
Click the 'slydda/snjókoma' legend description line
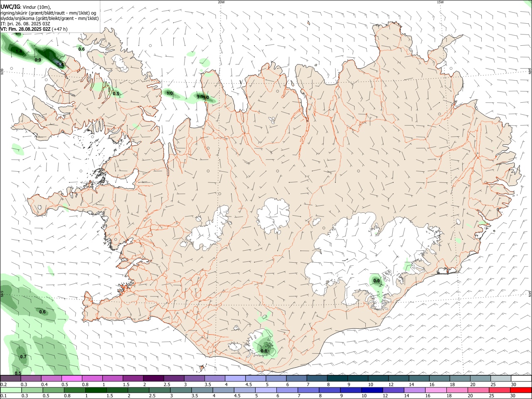(x=49, y=18)
